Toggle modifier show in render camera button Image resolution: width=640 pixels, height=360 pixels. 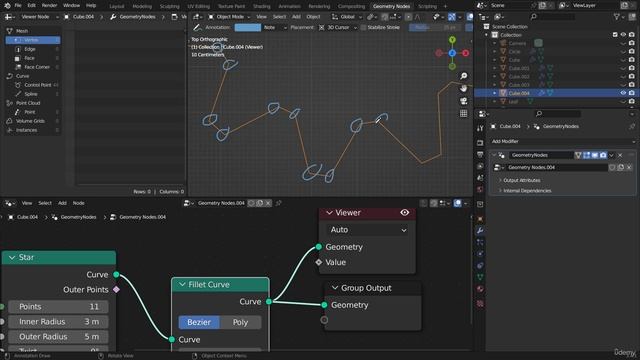[603, 155]
